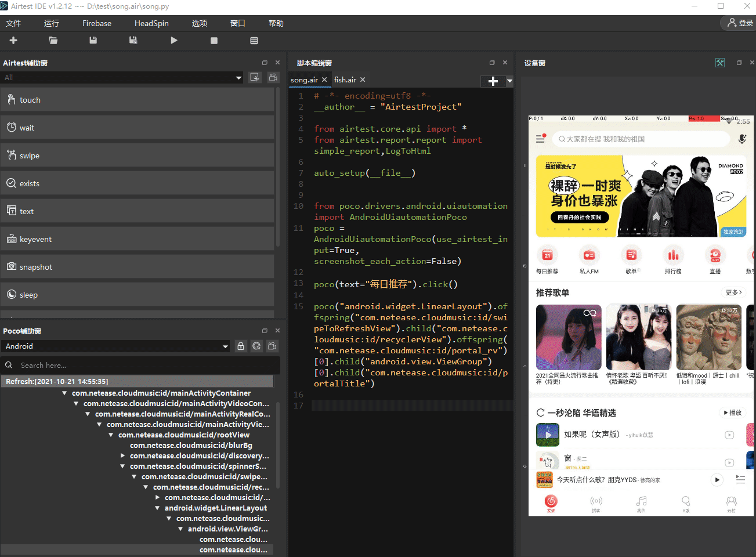Collapse the mainActivityVideoCon node
Image resolution: width=756 pixels, height=557 pixels.
tap(76, 404)
